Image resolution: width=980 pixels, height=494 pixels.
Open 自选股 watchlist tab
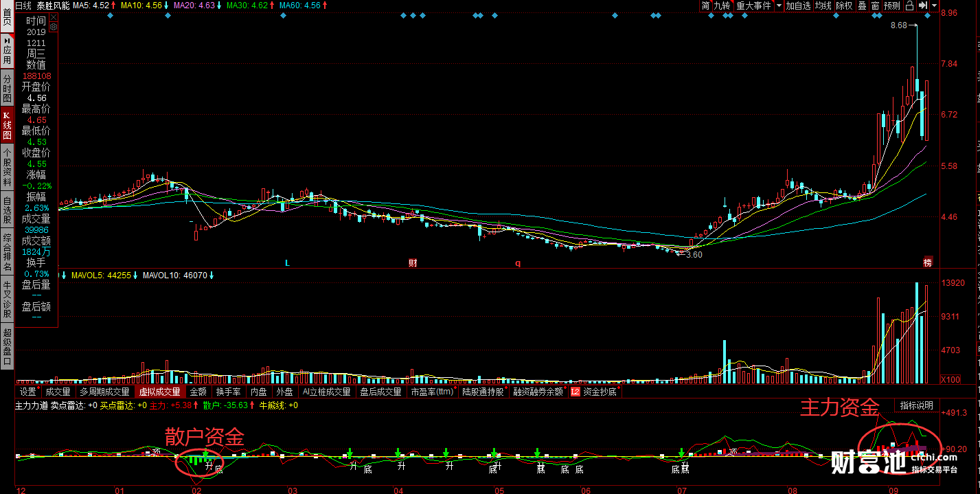[7, 211]
